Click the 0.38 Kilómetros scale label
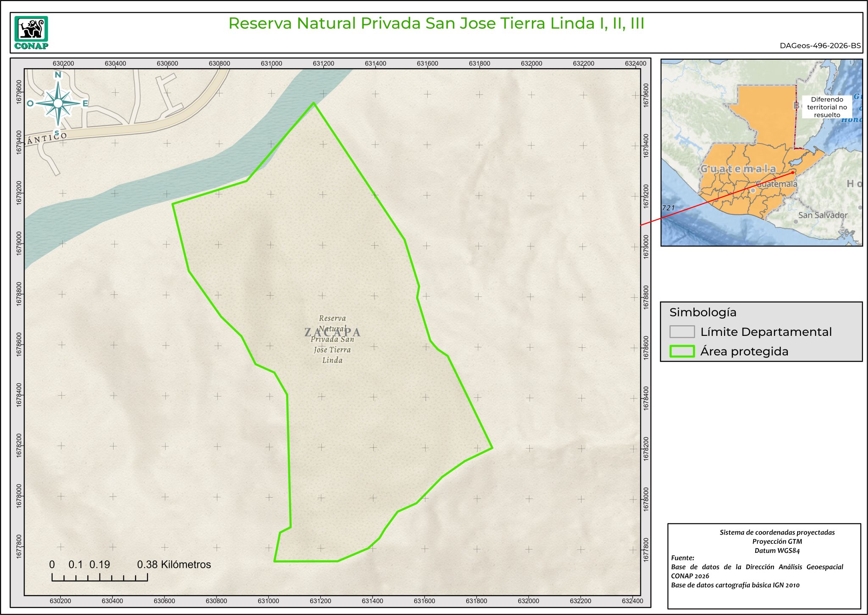The height and width of the screenshot is (615, 868). click(x=174, y=565)
